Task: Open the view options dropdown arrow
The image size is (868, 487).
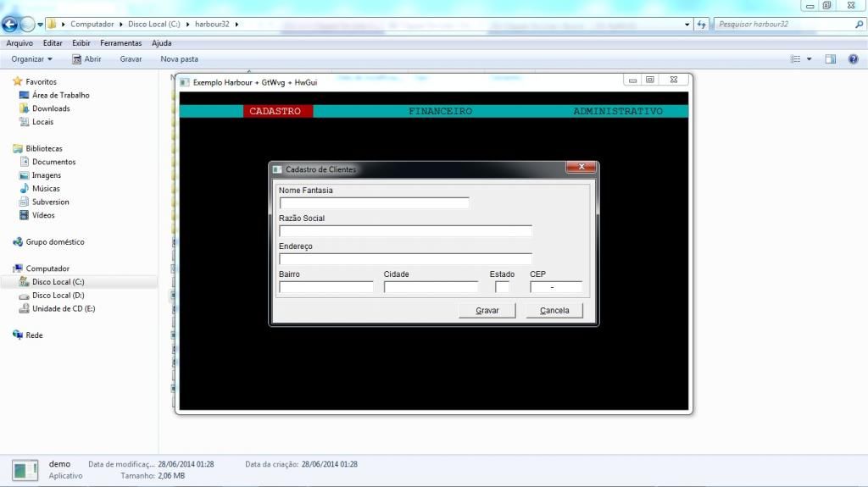Action: click(x=809, y=59)
